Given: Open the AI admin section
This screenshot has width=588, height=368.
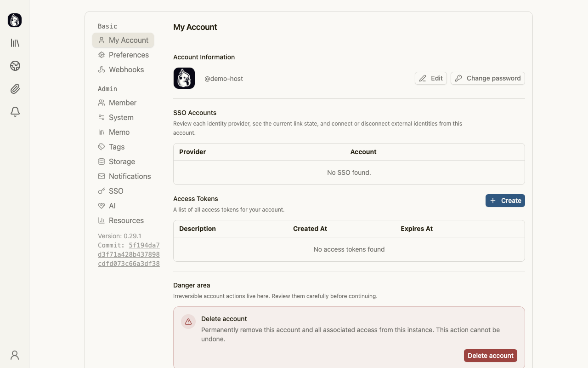Looking at the screenshot, I should click(x=107, y=206).
